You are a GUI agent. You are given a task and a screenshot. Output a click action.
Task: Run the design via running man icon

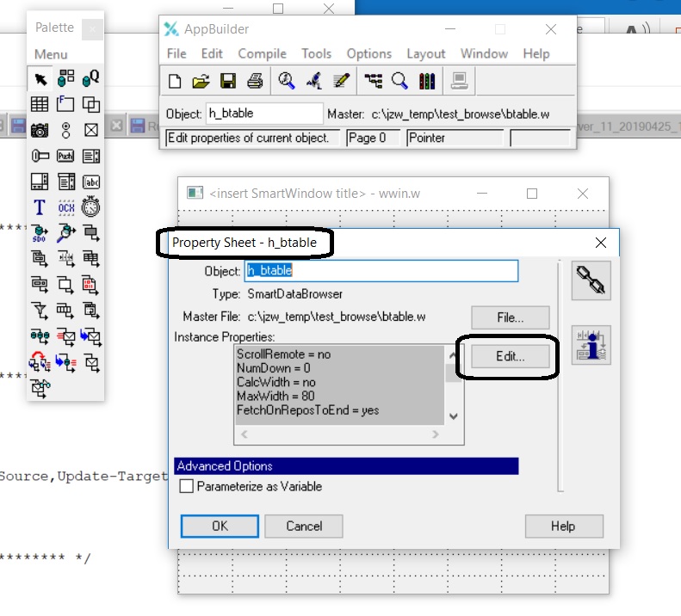pyautogui.click(x=314, y=81)
